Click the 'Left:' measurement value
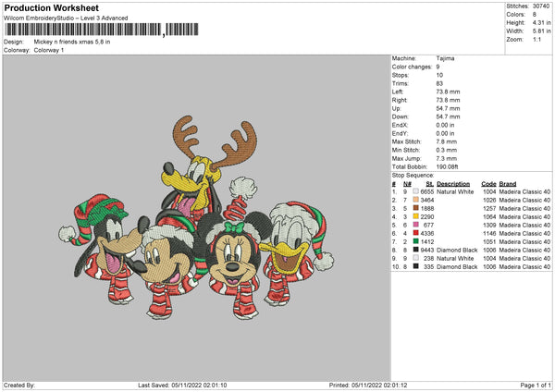Screen dimensions: 555x392 pyautogui.click(x=448, y=92)
